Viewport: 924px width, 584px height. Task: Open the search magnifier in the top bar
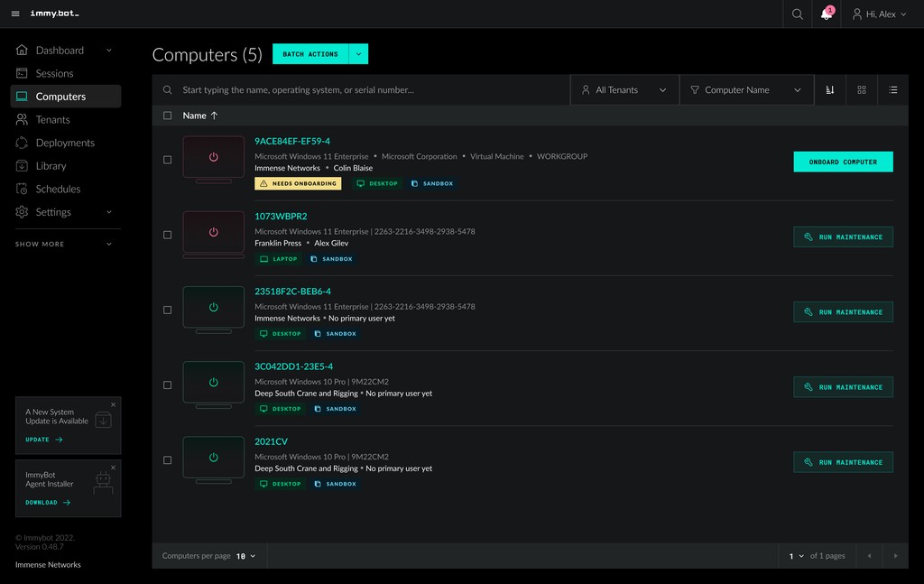[x=798, y=14]
